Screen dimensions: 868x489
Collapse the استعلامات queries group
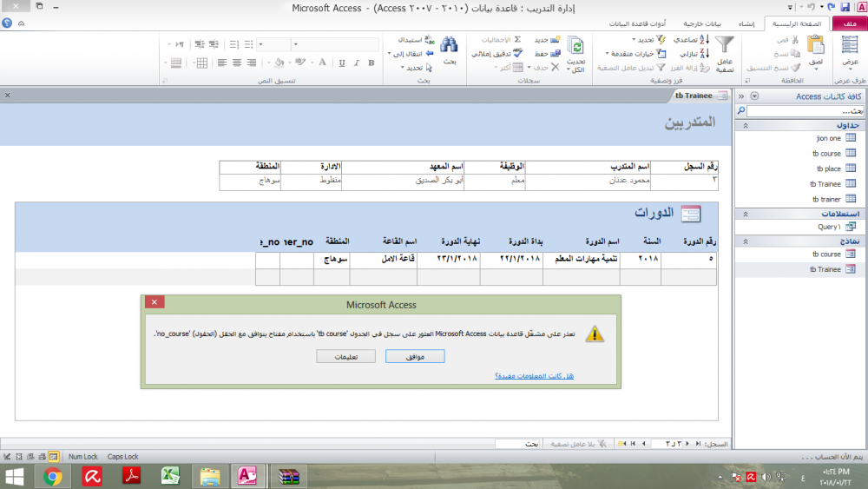[745, 214]
